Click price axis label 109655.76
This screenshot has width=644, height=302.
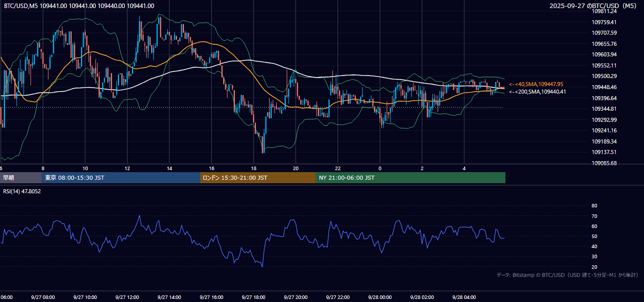click(604, 44)
